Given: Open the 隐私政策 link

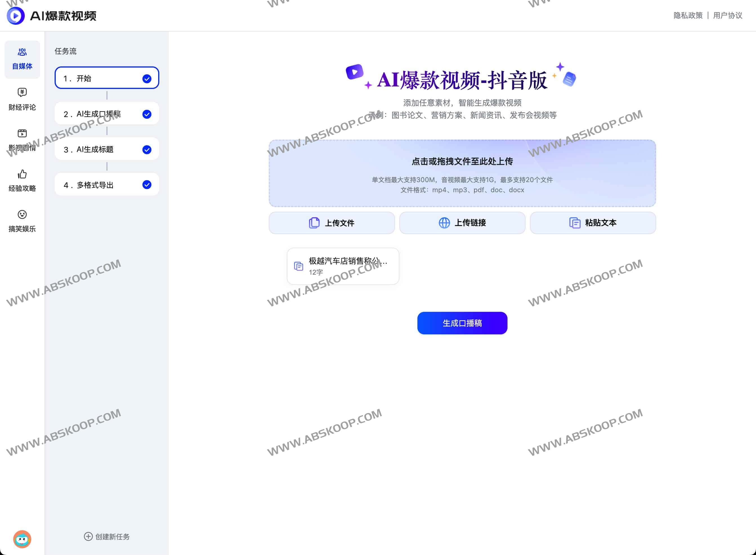Looking at the screenshot, I should [x=687, y=15].
